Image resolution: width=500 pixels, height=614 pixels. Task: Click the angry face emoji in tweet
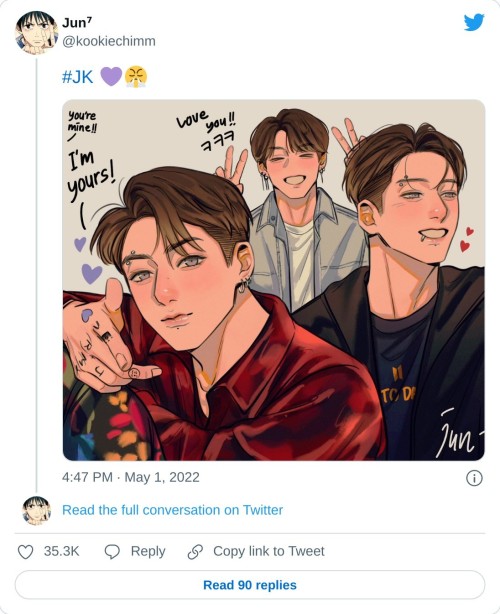pyautogui.click(x=136, y=77)
